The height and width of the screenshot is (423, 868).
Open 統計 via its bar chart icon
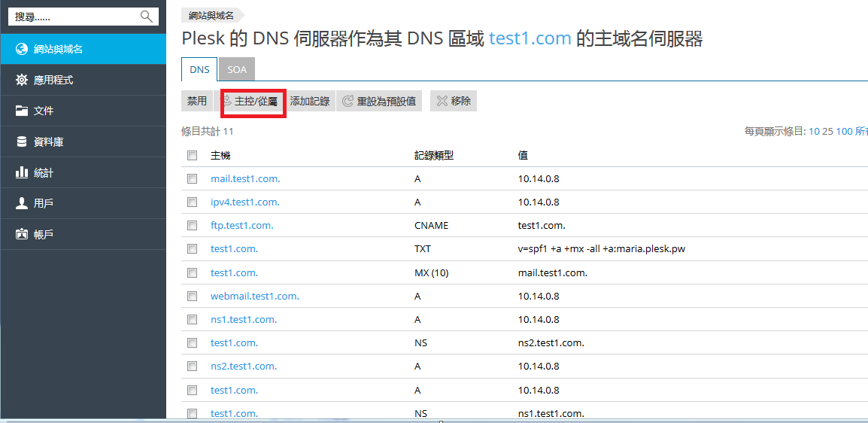pos(22,173)
